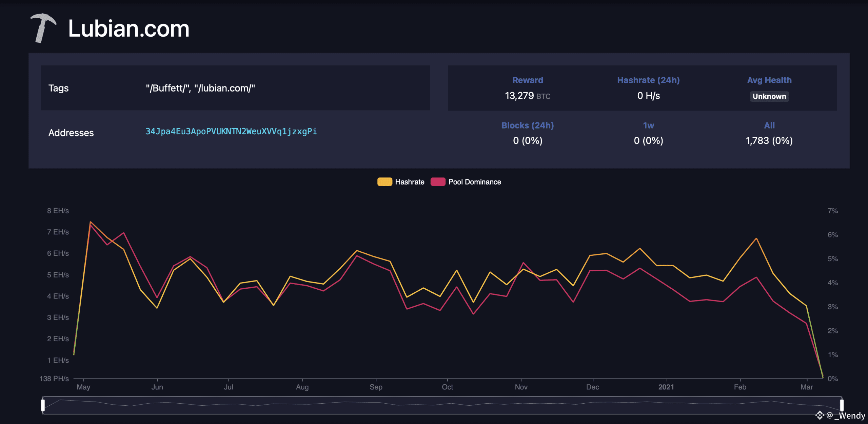Screen dimensions: 868x424
Task: Open the 34Jpa4Eu3Apo pool address link
Action: point(231,131)
